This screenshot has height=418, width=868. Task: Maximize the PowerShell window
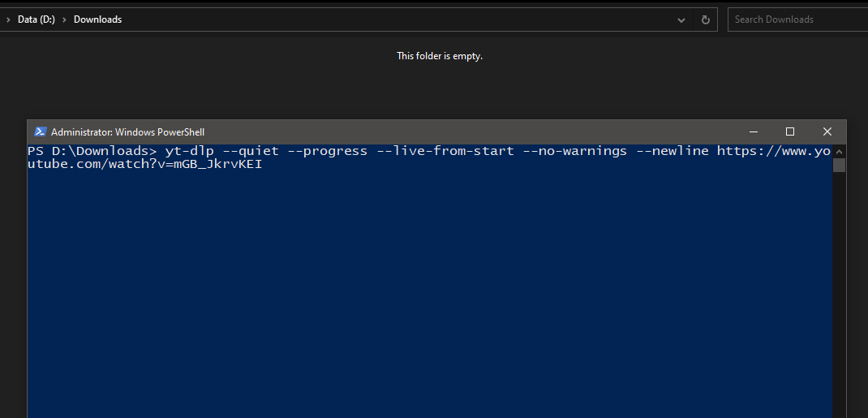(790, 131)
